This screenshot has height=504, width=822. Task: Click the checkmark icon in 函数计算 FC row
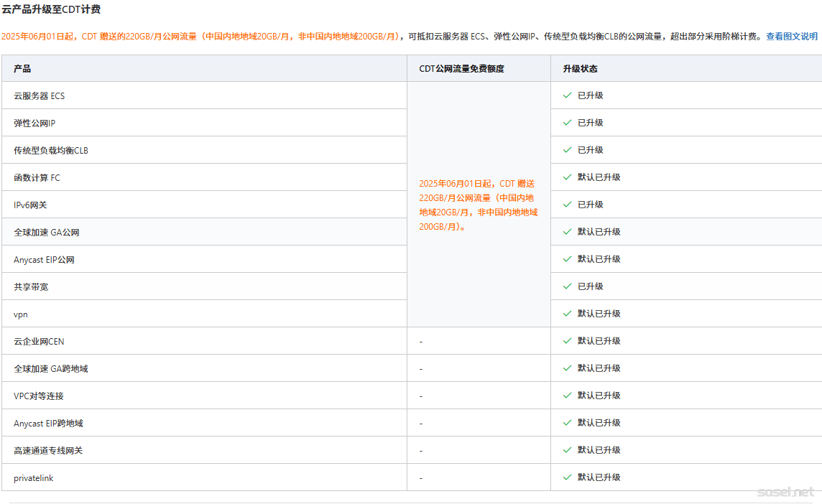pyautogui.click(x=567, y=177)
